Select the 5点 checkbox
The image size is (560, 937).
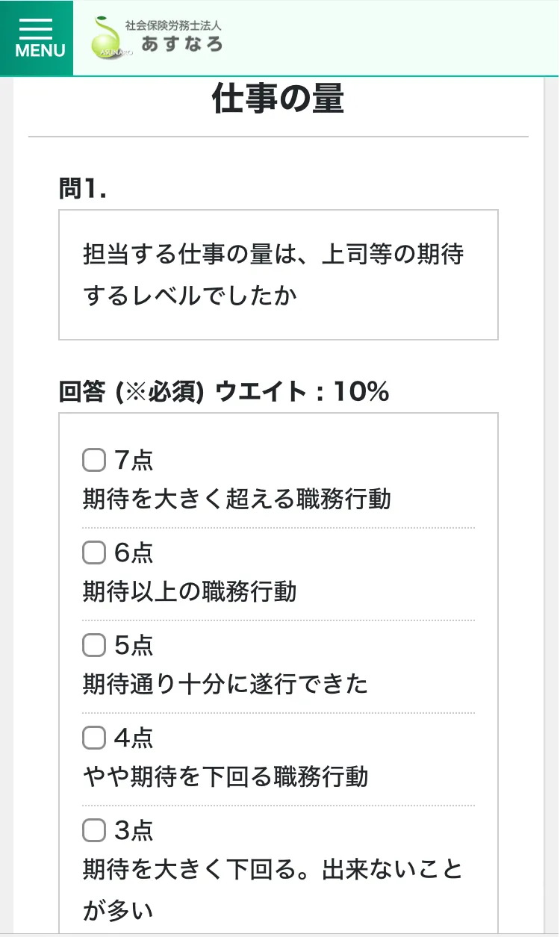coord(93,645)
